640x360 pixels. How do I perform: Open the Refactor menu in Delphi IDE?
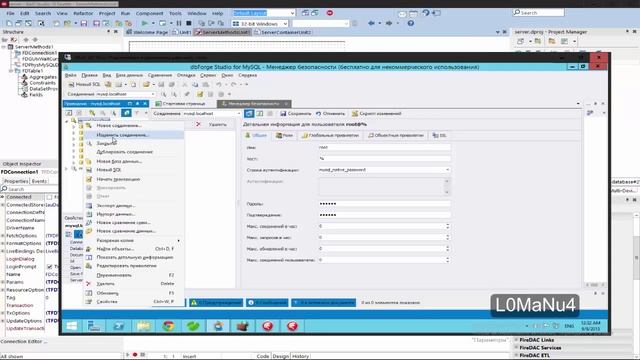click(83, 13)
